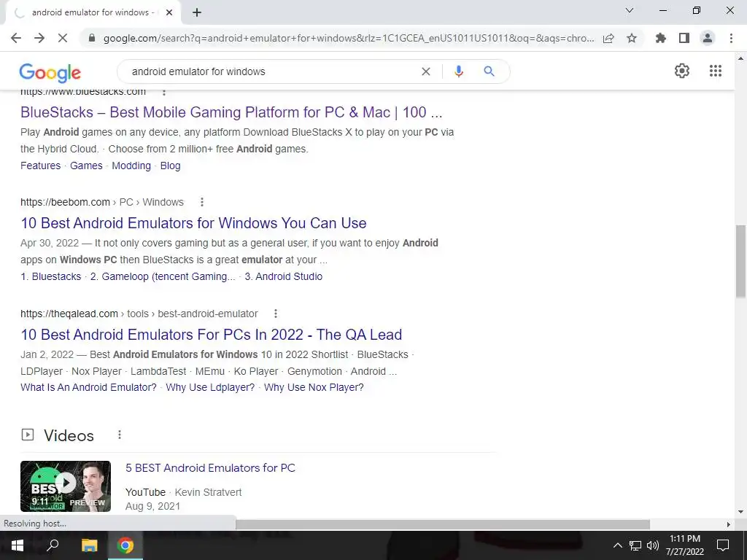This screenshot has height=560, width=747.
Task: Open What Is An Android Emulator link
Action: tap(88, 388)
